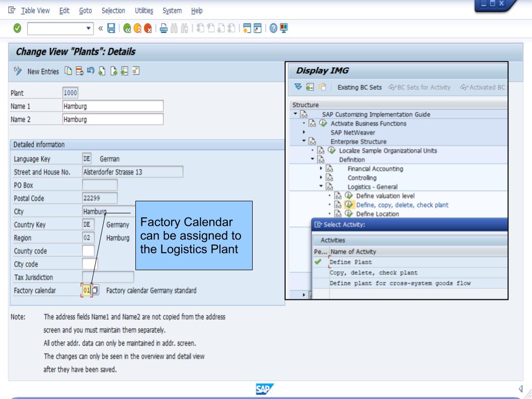Screen dimensions: 532x399
Task: Click the Save diskette icon
Action: pyautogui.click(x=111, y=28)
